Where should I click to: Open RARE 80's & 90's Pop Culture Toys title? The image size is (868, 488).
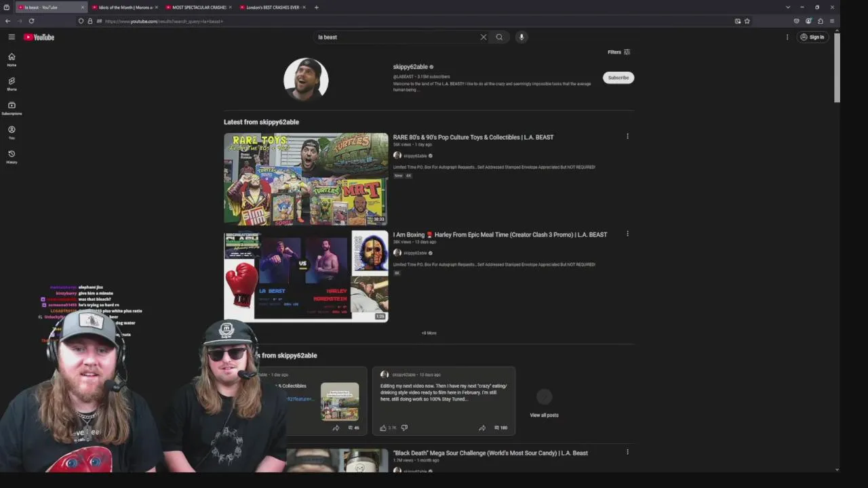pos(473,137)
